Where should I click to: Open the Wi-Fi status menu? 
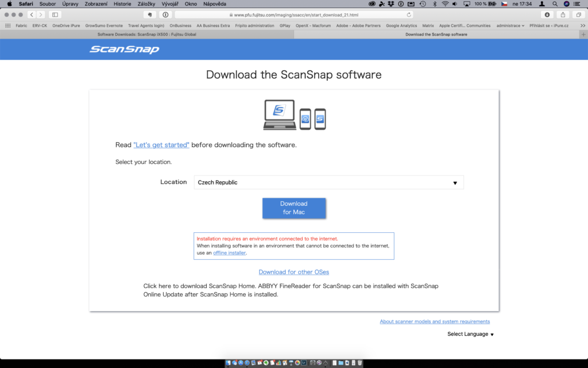(x=445, y=4)
